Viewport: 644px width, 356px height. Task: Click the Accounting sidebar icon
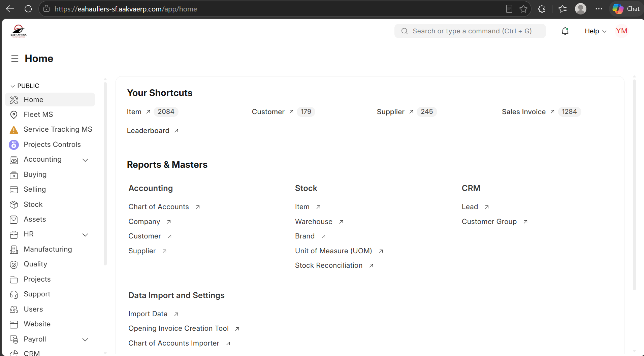point(14,160)
